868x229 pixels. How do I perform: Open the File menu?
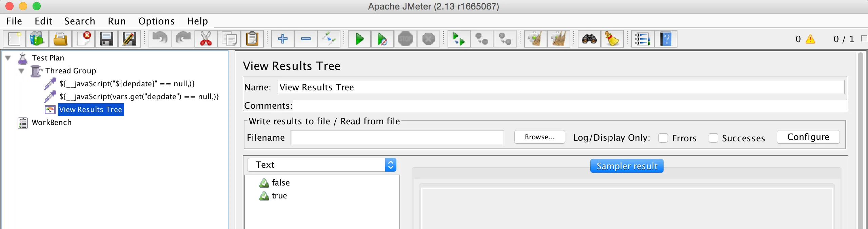pyautogui.click(x=14, y=21)
